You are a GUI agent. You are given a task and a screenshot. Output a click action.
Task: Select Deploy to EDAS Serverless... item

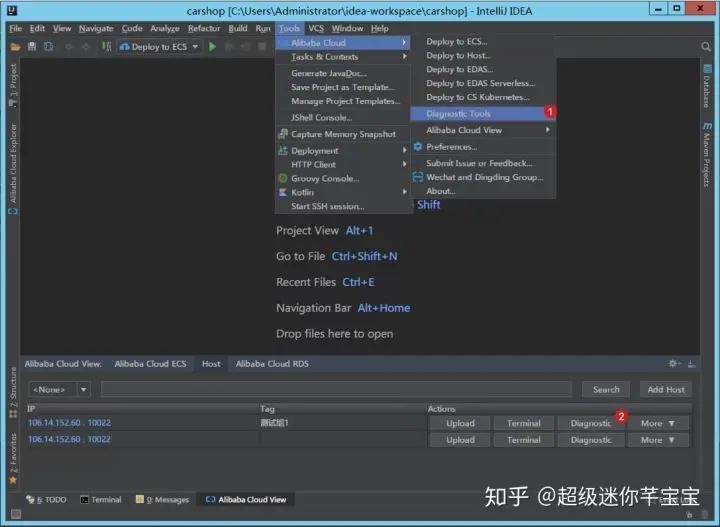pos(483,84)
